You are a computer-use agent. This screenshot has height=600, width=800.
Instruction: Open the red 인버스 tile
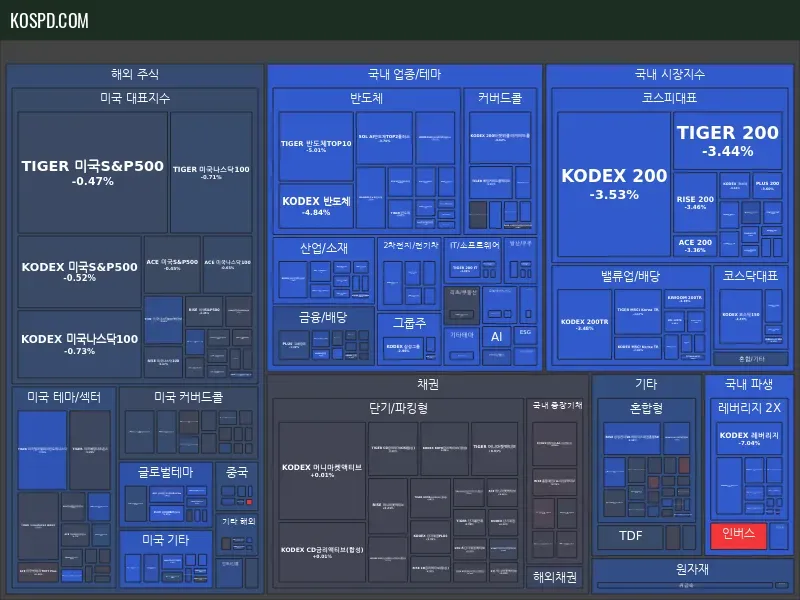[x=738, y=536]
